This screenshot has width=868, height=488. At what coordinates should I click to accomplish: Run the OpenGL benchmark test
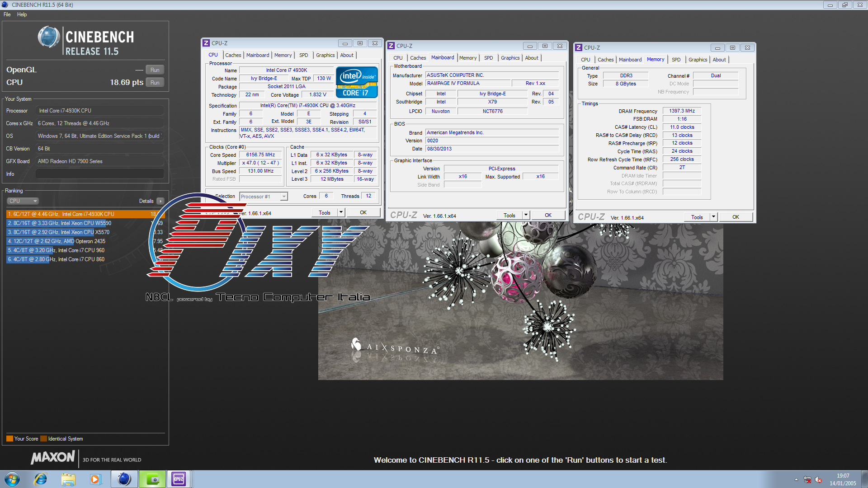[x=155, y=70]
